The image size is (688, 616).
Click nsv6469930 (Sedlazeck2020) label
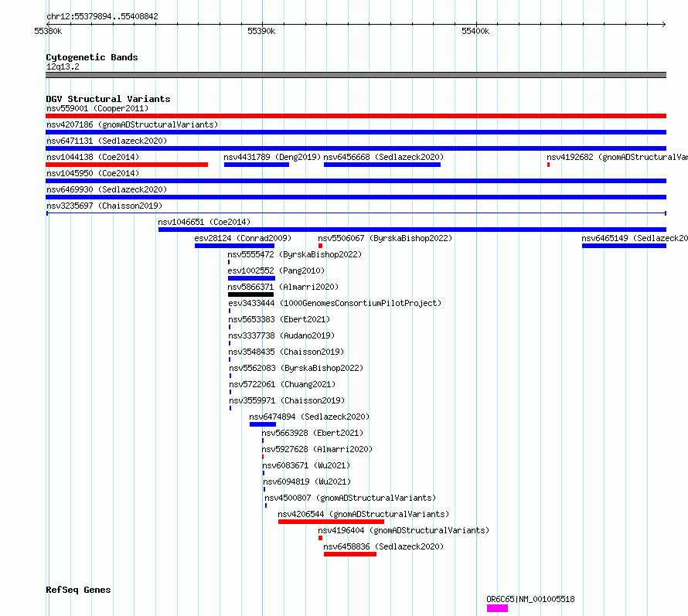pyautogui.click(x=107, y=189)
